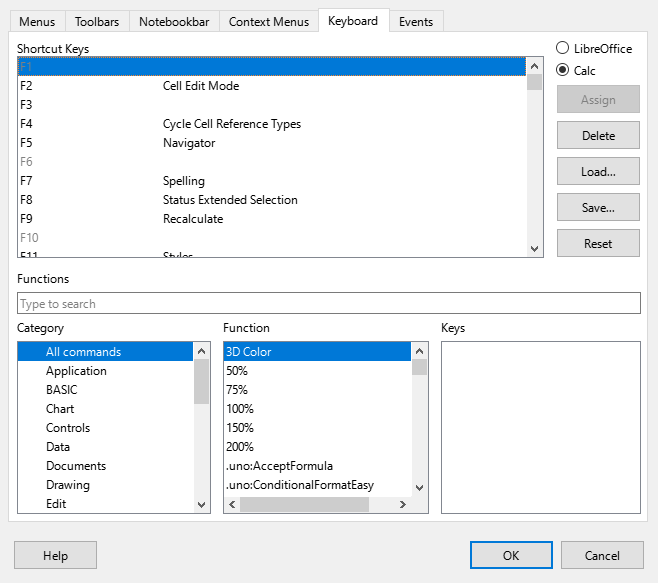The height and width of the screenshot is (583, 658).
Task: Select the .uno:AcceptFormula function
Action: pos(317,466)
